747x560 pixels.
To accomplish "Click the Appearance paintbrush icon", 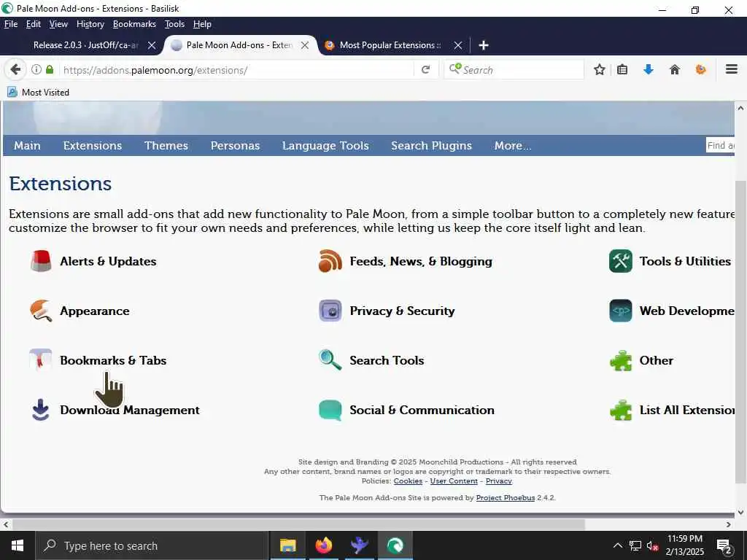I will [x=41, y=311].
